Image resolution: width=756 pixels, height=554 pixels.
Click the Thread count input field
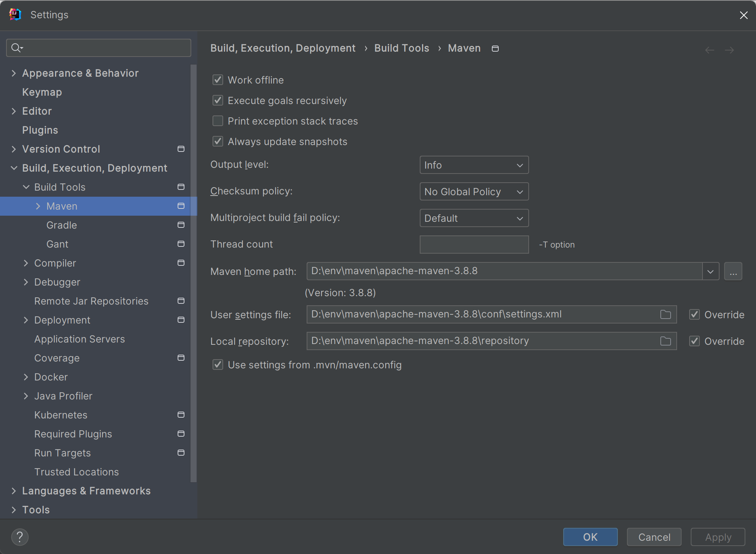tap(474, 245)
